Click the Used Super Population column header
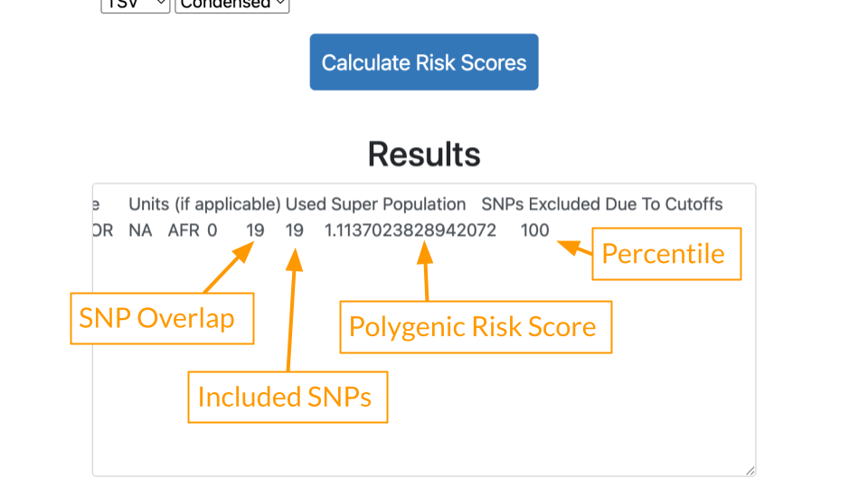This screenshot has height=488, width=868. tap(375, 204)
